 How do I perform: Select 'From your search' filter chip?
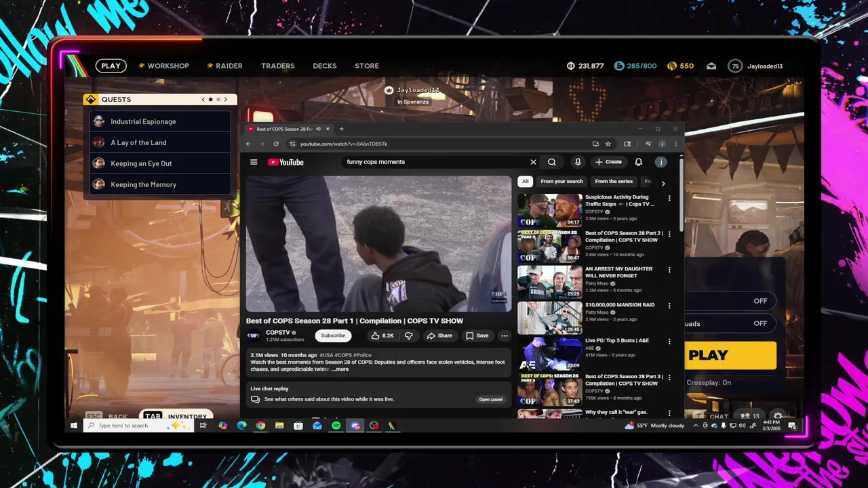point(561,182)
